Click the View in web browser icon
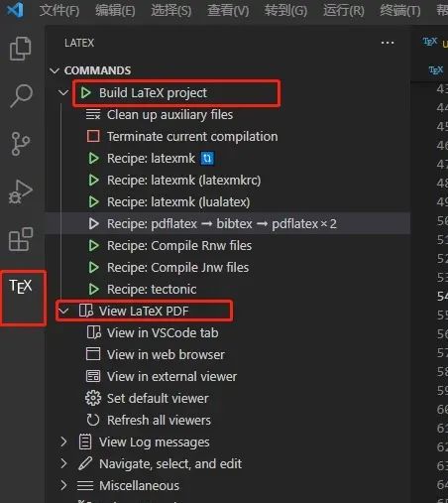The height and width of the screenshot is (503, 448). (93, 354)
